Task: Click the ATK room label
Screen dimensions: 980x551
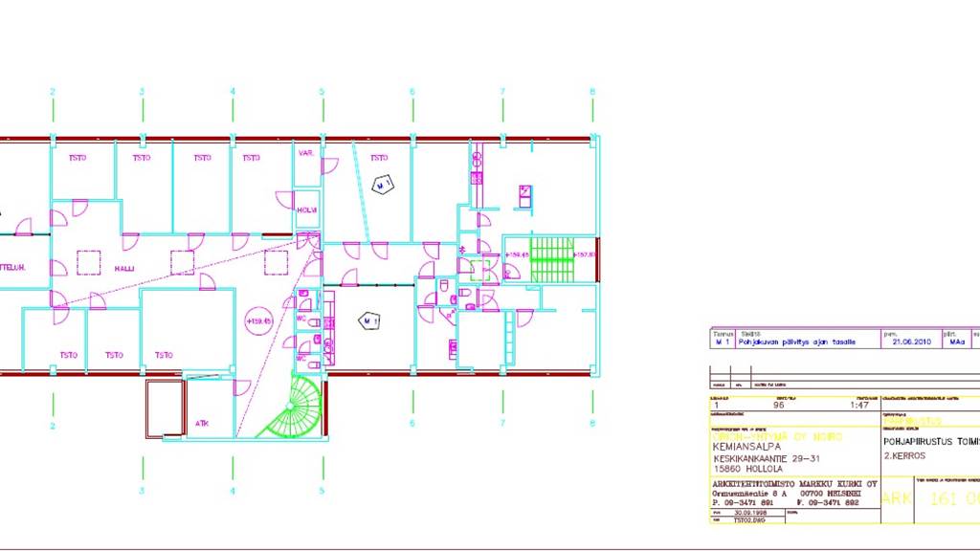Action: click(x=202, y=423)
